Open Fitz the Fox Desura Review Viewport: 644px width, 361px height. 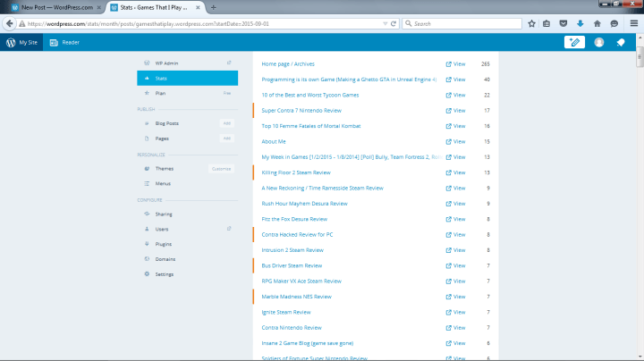(294, 219)
